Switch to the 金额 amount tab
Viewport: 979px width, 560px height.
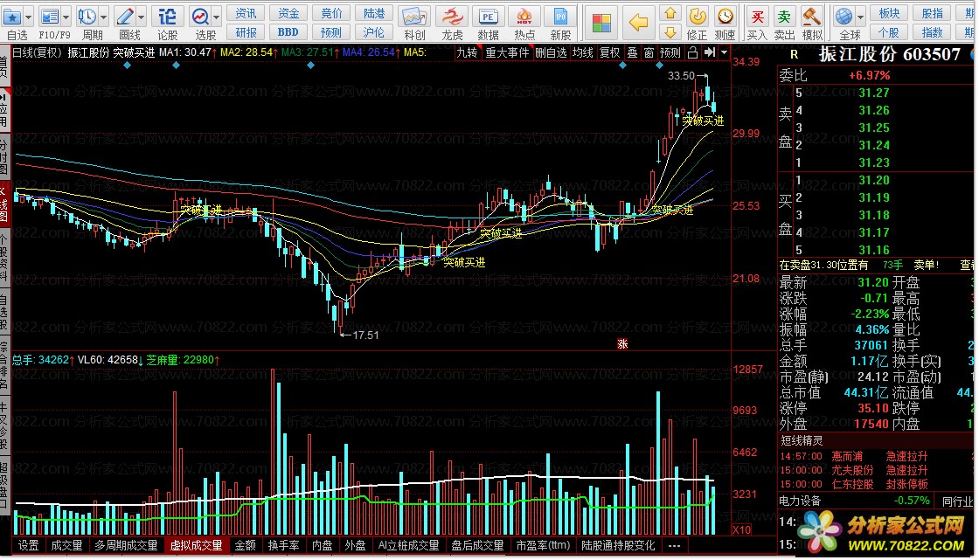click(246, 545)
